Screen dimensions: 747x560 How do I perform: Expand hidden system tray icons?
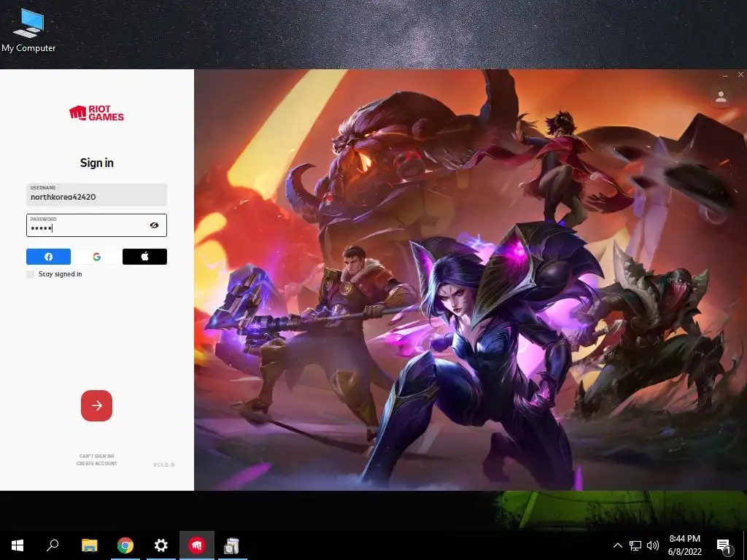[x=617, y=545]
